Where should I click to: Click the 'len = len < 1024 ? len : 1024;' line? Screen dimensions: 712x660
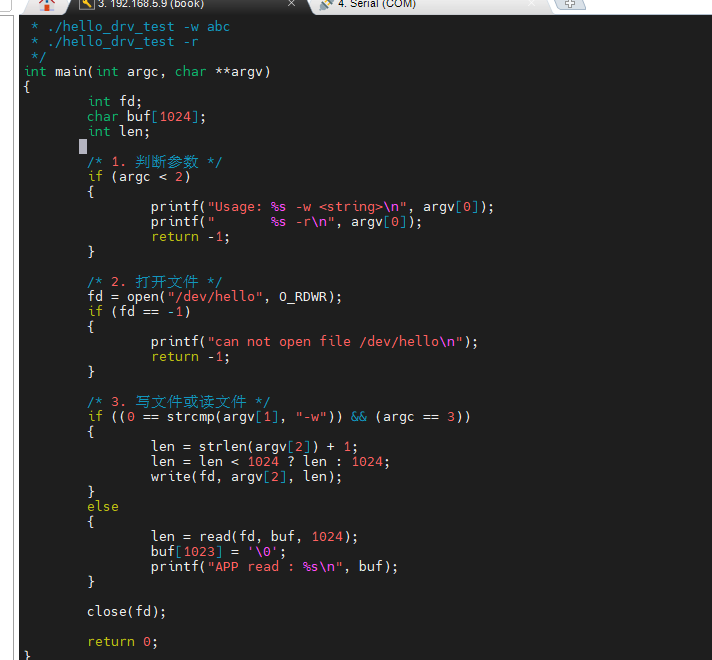coord(270,462)
